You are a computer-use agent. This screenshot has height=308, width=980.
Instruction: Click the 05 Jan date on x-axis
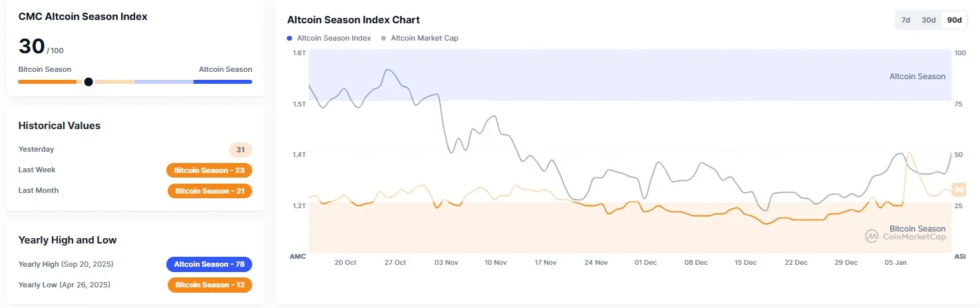896,262
